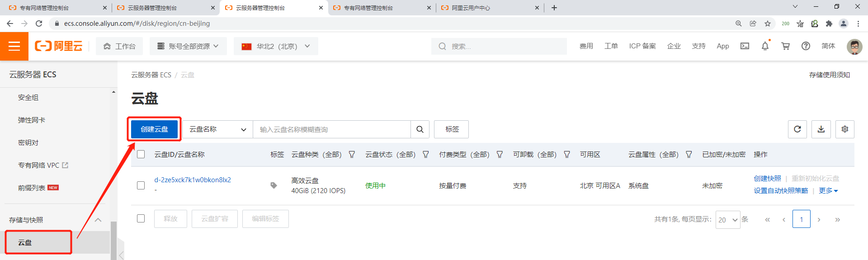
Task: Open 费用 menu
Action: coord(586,46)
